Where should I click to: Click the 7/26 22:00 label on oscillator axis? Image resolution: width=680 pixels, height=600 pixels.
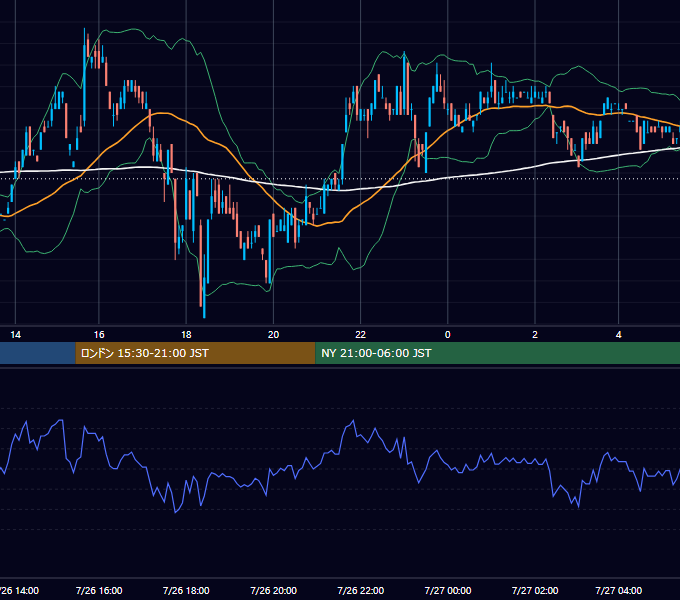click(361, 590)
